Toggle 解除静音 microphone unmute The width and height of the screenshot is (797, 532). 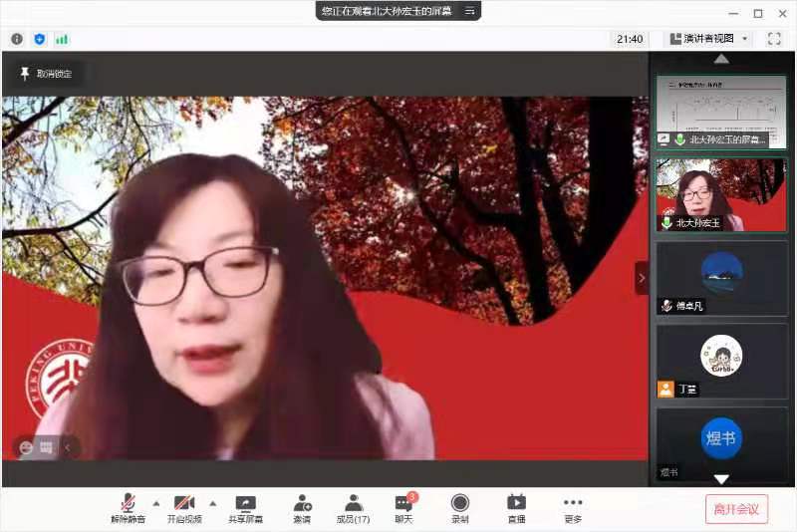point(128,509)
